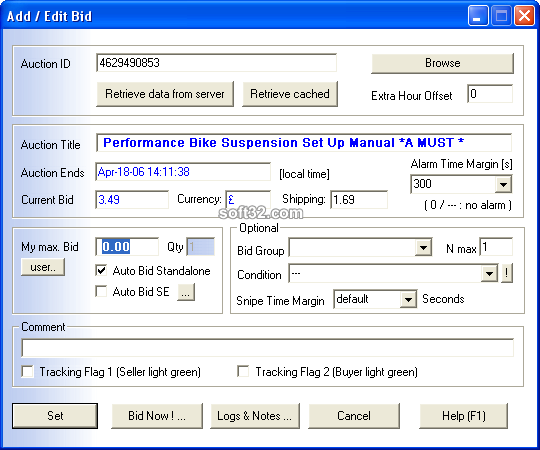The width and height of the screenshot is (540, 450).
Task: Click the Set button
Action: (55, 416)
